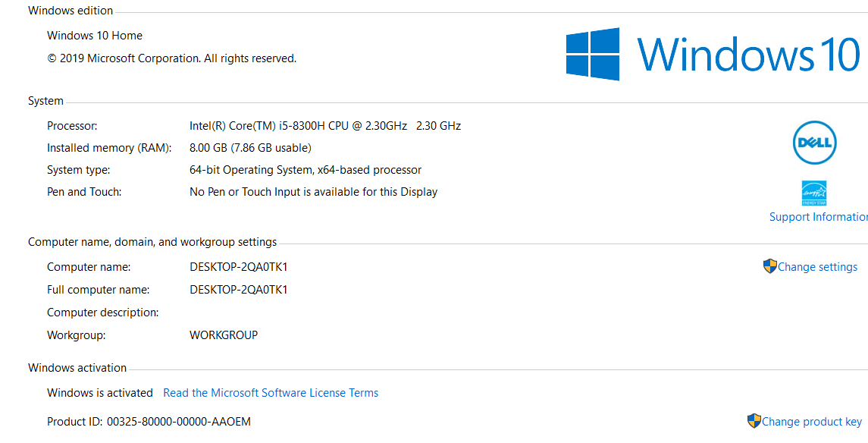The image size is (868, 443).
Task: Click the Product ID number text
Action: (178, 422)
